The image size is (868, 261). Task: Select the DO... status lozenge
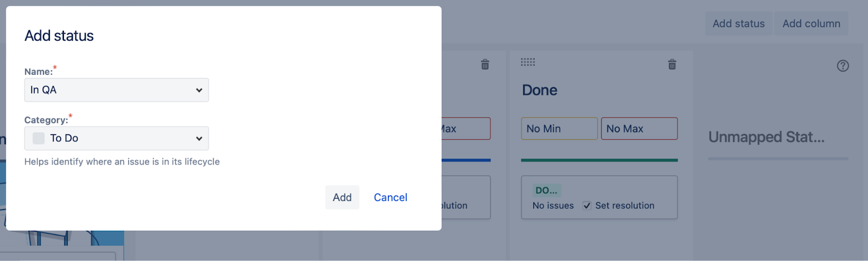pyautogui.click(x=546, y=191)
